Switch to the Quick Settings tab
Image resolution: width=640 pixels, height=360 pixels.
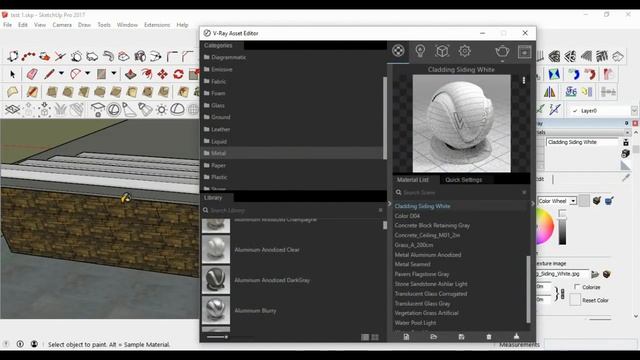click(x=464, y=180)
